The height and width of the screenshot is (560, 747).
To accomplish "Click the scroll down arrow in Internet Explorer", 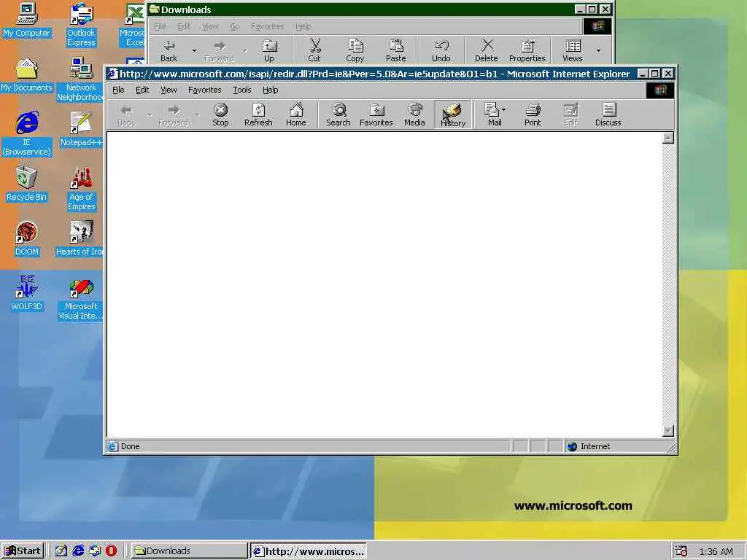I will pos(668,430).
